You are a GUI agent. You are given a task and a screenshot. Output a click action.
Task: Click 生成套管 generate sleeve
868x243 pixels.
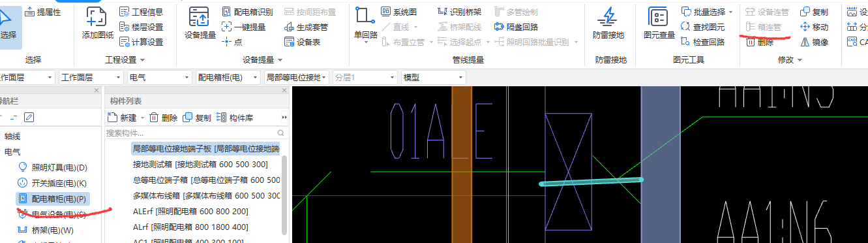307,27
